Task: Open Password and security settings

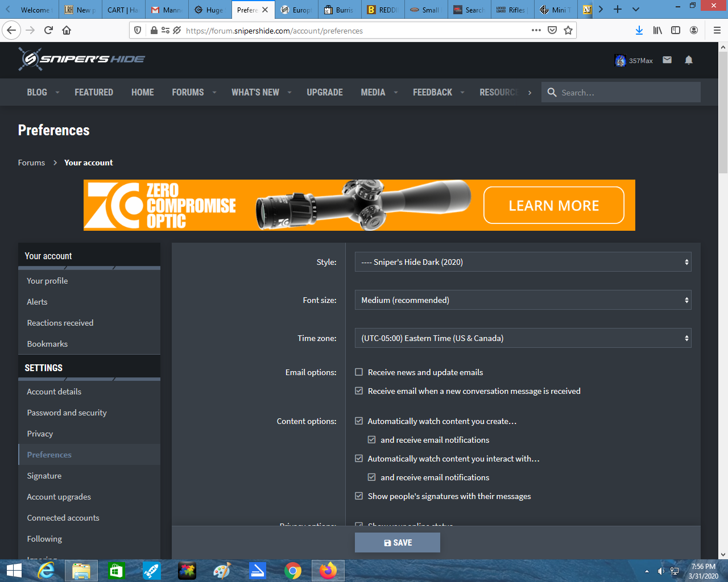Action: click(67, 413)
